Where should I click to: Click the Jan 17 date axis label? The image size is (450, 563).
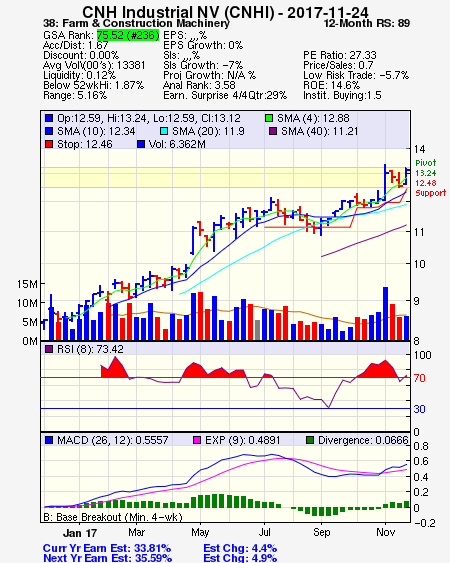80,533
